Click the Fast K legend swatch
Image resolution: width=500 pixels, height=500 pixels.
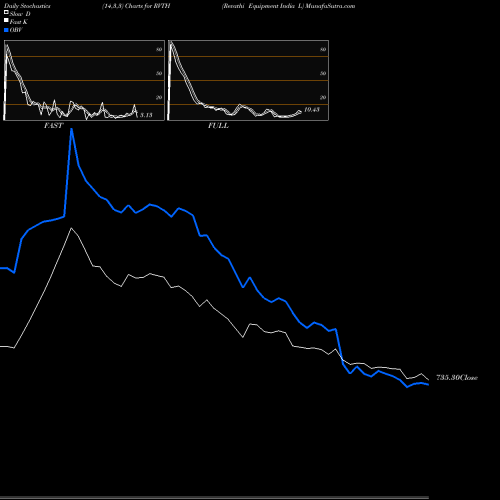coord(6,20)
